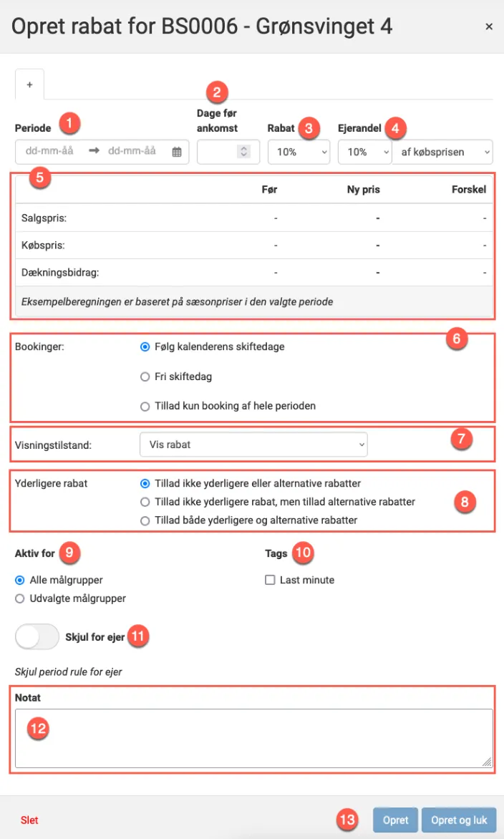Check the 'Last minute' tag checkbox

(x=270, y=580)
